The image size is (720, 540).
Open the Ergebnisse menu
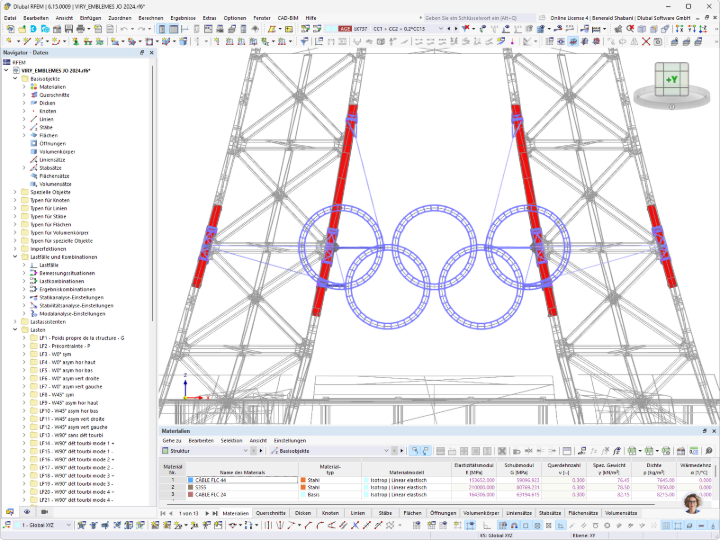pyautogui.click(x=183, y=18)
